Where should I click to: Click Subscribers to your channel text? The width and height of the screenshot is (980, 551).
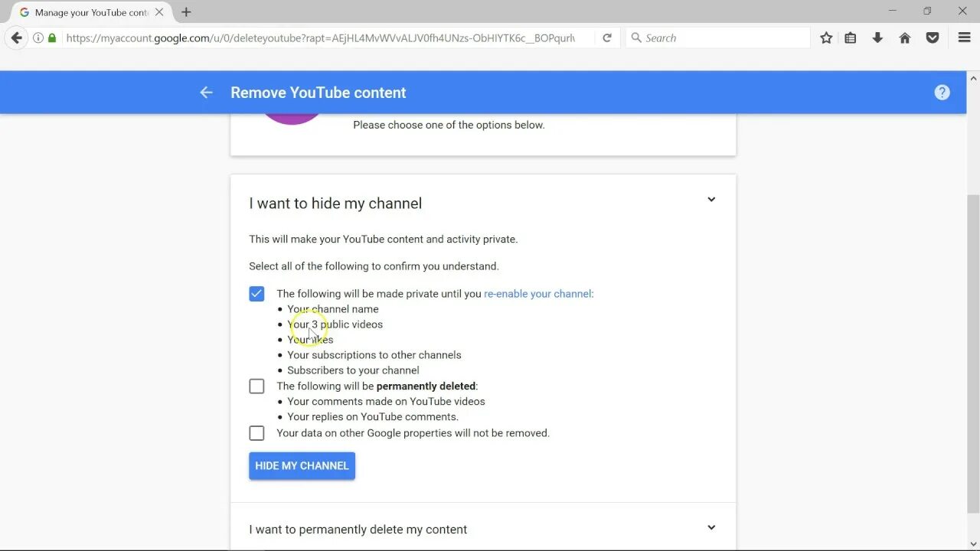coord(353,370)
